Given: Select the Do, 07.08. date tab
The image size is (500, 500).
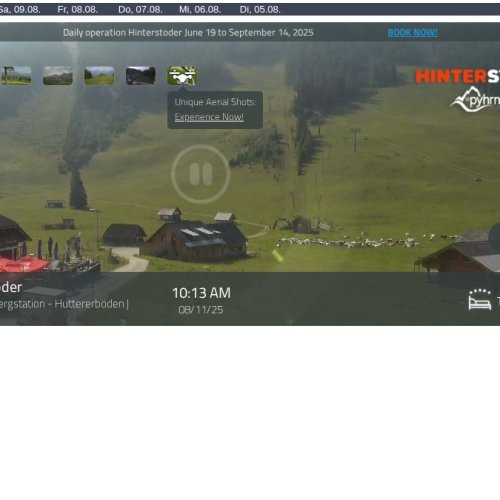Looking at the screenshot, I should click(140, 9).
